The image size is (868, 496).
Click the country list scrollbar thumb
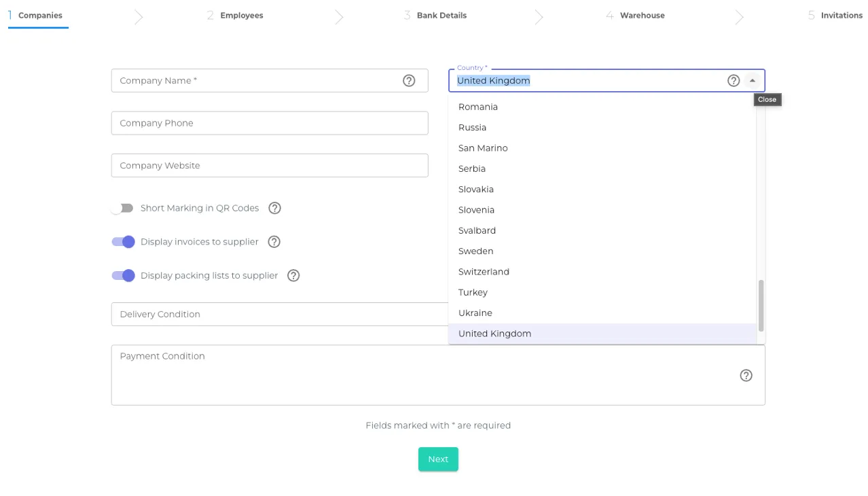[761, 305]
